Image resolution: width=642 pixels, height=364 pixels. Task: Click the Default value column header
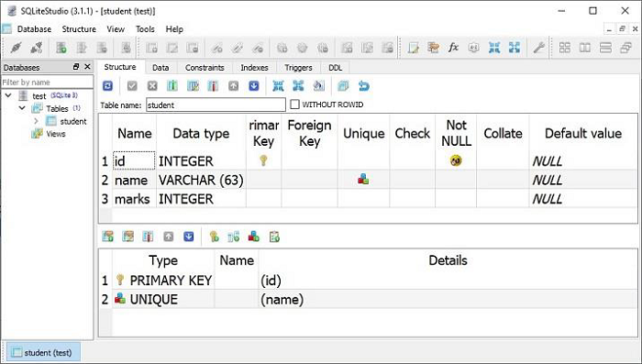[x=583, y=134]
